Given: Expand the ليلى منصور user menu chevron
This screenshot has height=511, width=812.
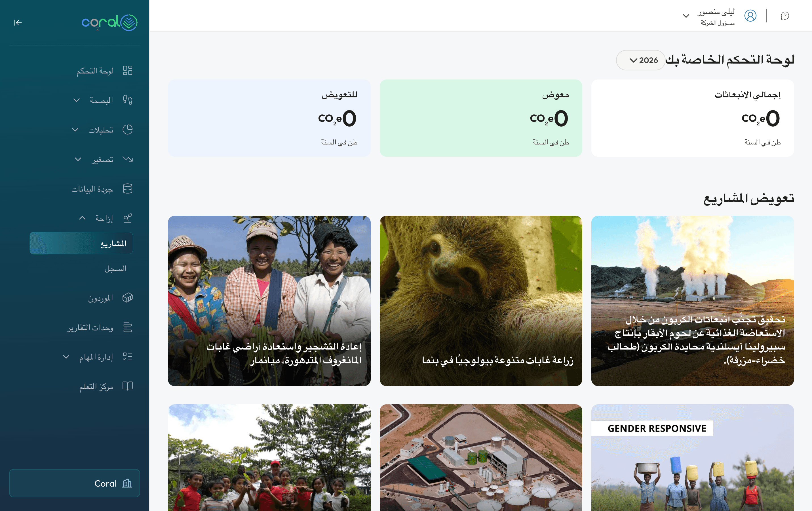Looking at the screenshot, I should (686, 16).
